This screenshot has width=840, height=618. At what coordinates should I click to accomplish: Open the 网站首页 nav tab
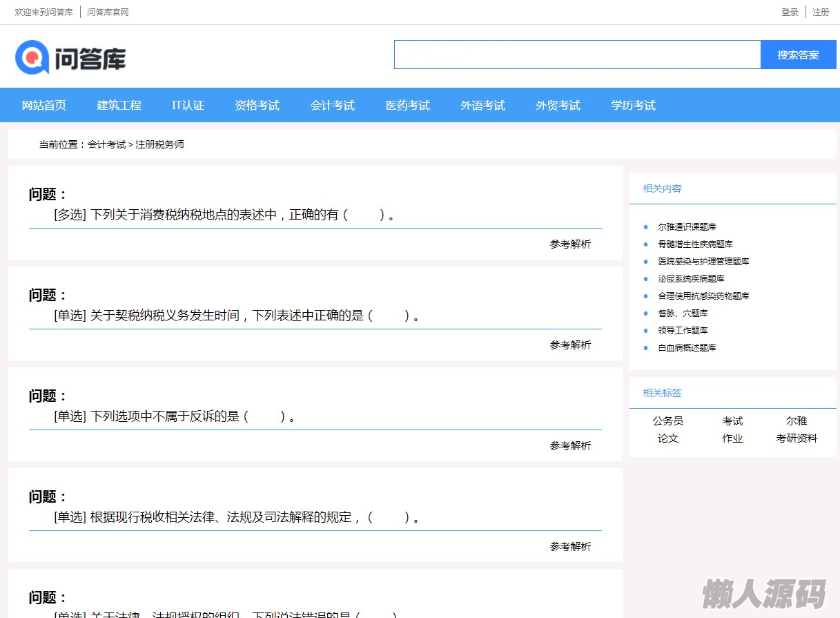coord(44,106)
